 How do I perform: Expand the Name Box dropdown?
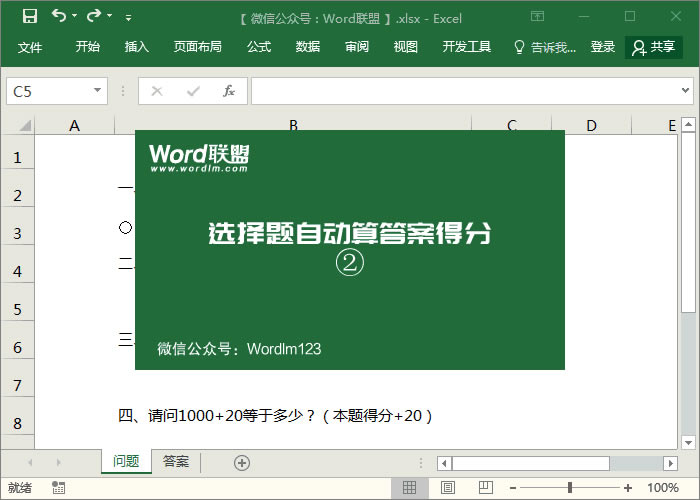click(97, 91)
